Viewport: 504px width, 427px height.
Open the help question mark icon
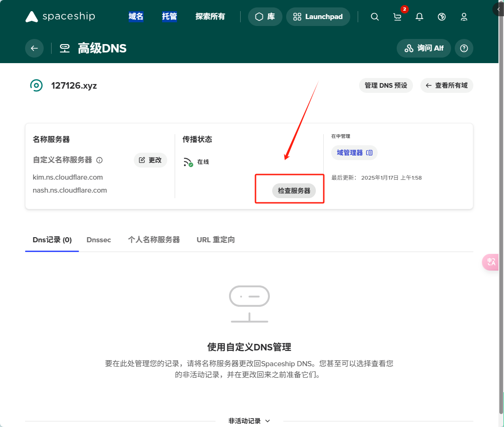[464, 48]
